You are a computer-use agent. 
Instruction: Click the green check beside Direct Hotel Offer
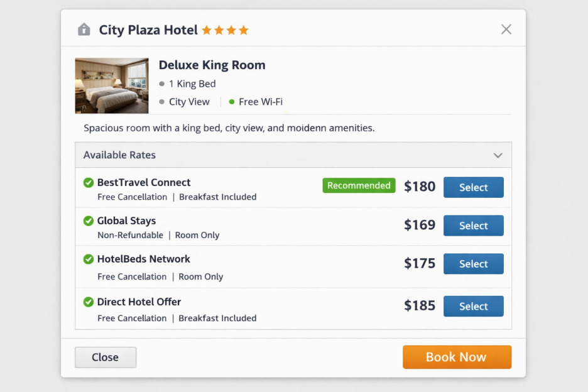click(x=89, y=302)
